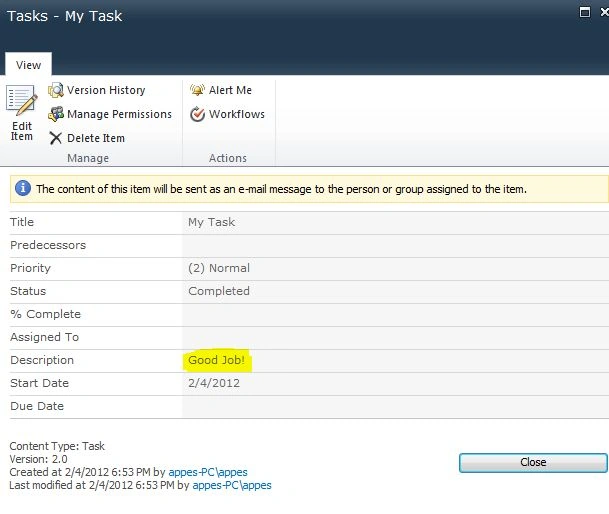Choose Delete Item text in ribbon
This screenshot has height=514, width=609.
pyautogui.click(x=96, y=138)
